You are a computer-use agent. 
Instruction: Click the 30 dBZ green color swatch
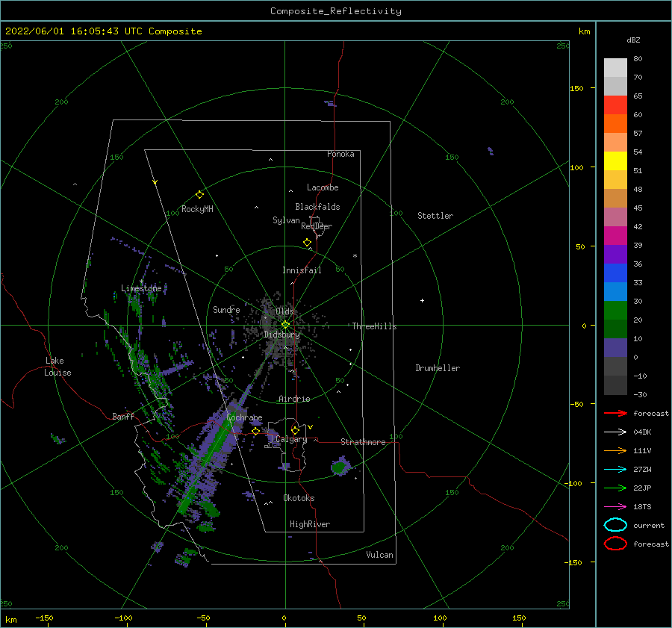coord(615,310)
